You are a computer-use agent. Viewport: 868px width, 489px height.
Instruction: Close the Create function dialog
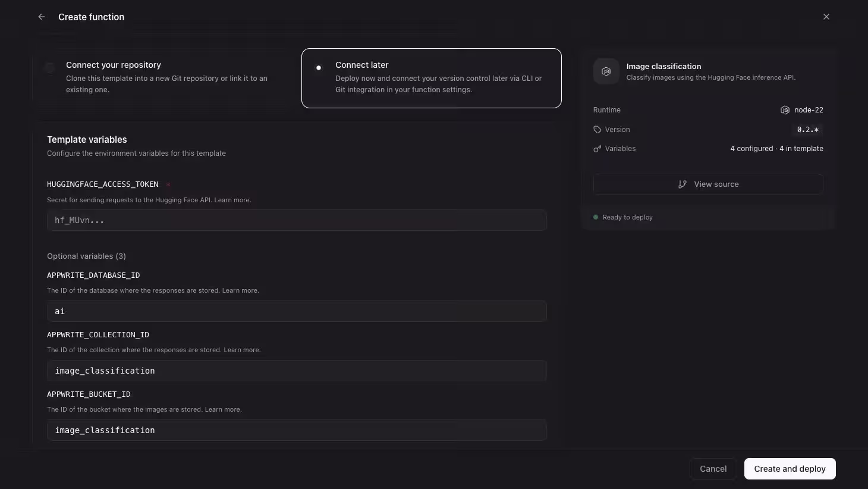(x=826, y=17)
